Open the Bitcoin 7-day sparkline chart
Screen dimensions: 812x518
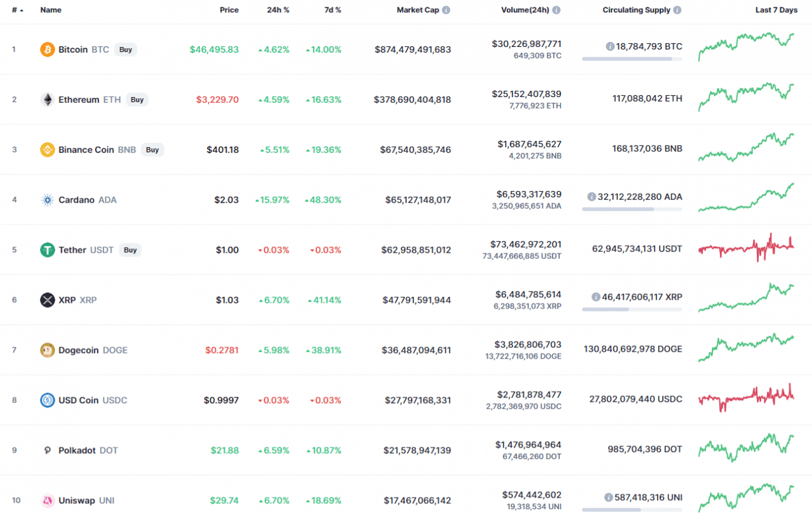746,47
